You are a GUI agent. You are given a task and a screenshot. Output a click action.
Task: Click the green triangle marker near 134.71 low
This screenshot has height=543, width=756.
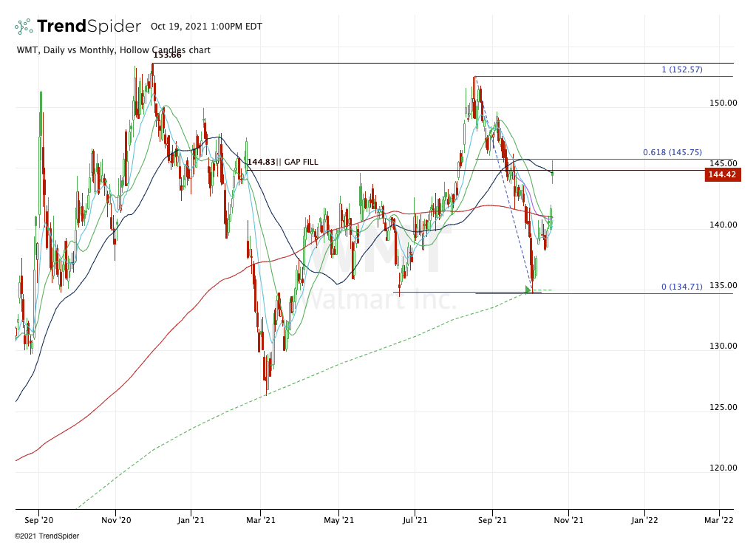point(529,290)
